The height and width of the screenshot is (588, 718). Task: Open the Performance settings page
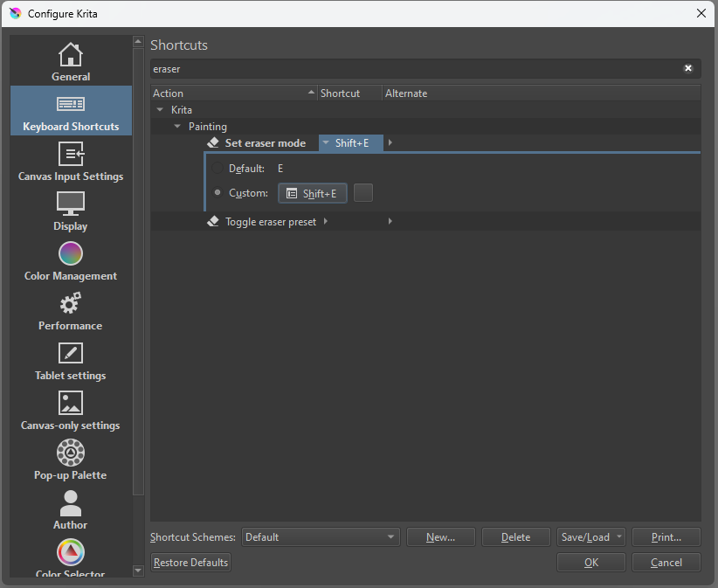71,310
